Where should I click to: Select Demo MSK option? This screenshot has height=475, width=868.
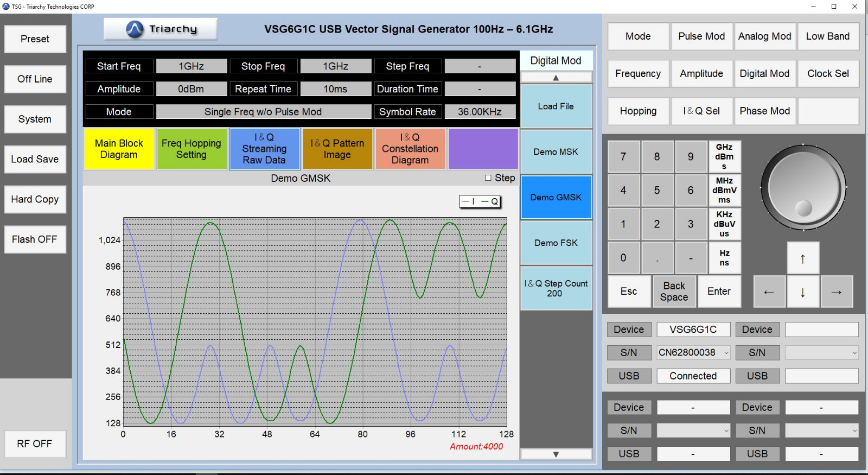556,152
